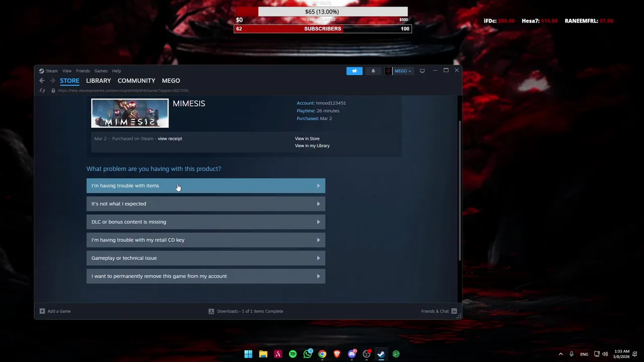The width and height of the screenshot is (644, 362).
Task: Open the clock and date panel
Action: [x=622, y=354]
